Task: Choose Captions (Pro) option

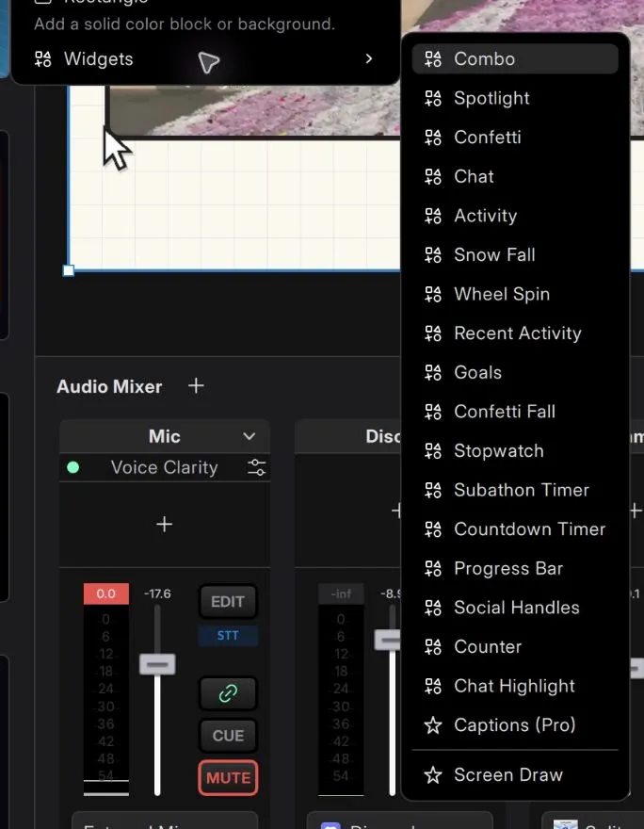Action: [x=515, y=724]
